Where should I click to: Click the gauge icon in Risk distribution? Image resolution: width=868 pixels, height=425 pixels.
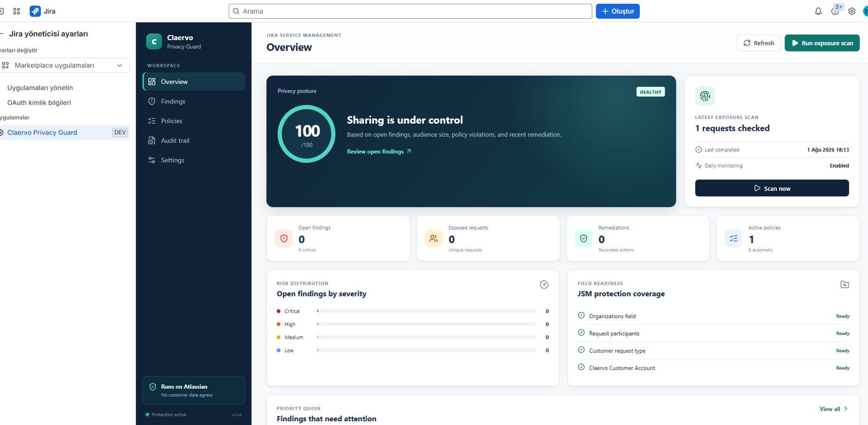click(x=544, y=284)
